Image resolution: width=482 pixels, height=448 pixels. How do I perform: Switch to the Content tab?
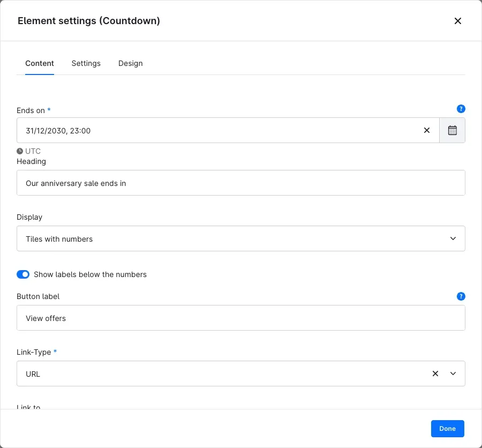(x=40, y=63)
